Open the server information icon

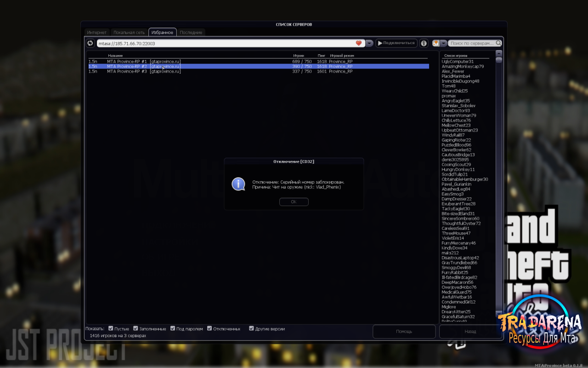(x=424, y=43)
